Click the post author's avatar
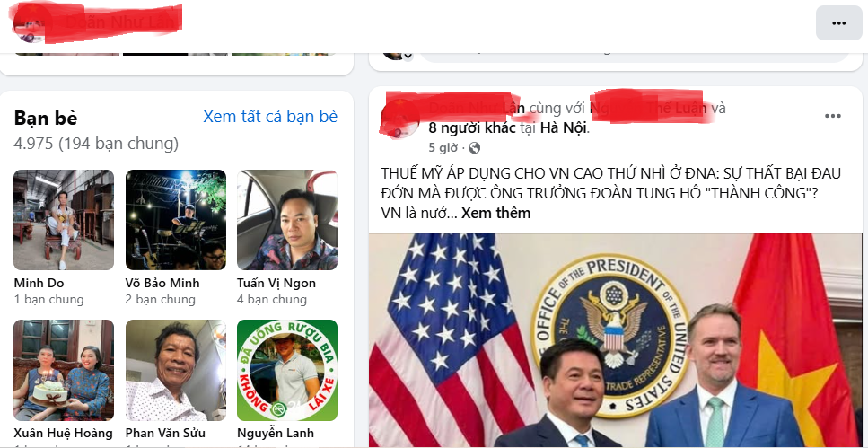Image resolution: width=868 pixels, height=448 pixels. [400, 118]
